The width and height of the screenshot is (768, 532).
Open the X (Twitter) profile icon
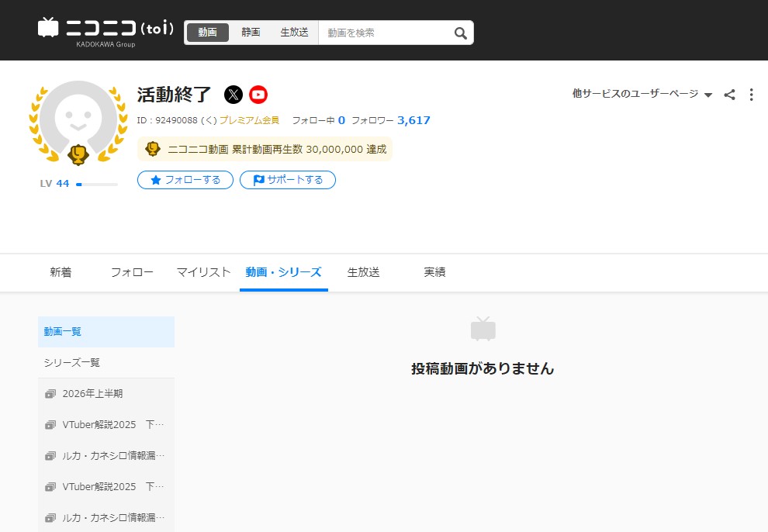click(234, 95)
